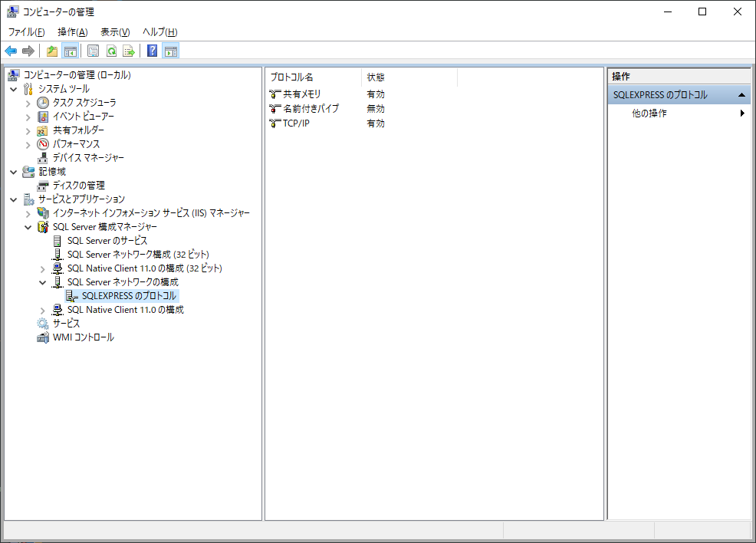Open Properties from the toolbar

tap(93, 51)
